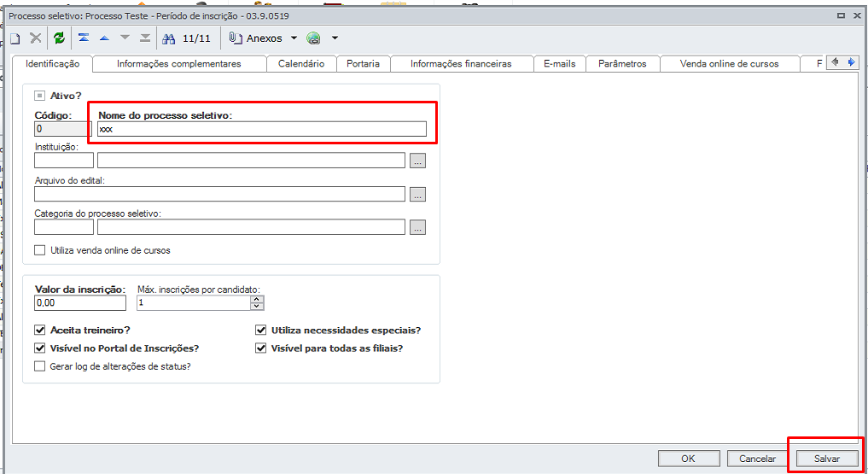Image resolution: width=868 pixels, height=474 pixels.
Task: Click the Instituição name field
Action: 251,161
